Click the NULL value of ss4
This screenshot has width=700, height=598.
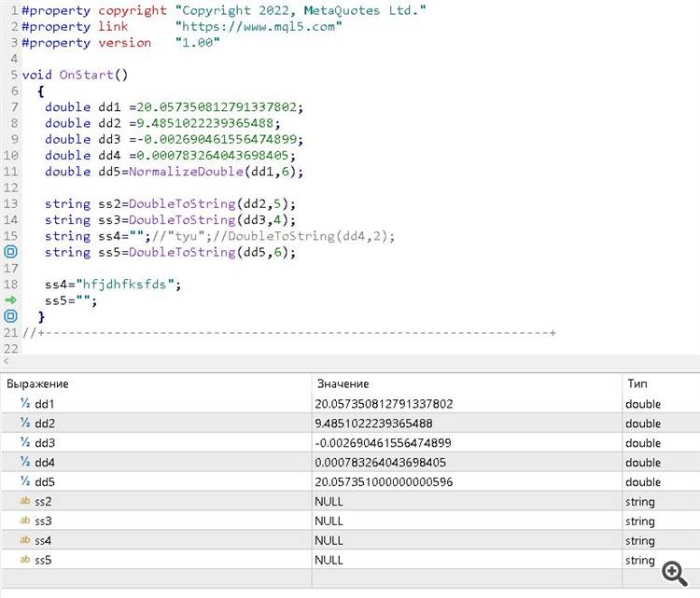pyautogui.click(x=329, y=540)
